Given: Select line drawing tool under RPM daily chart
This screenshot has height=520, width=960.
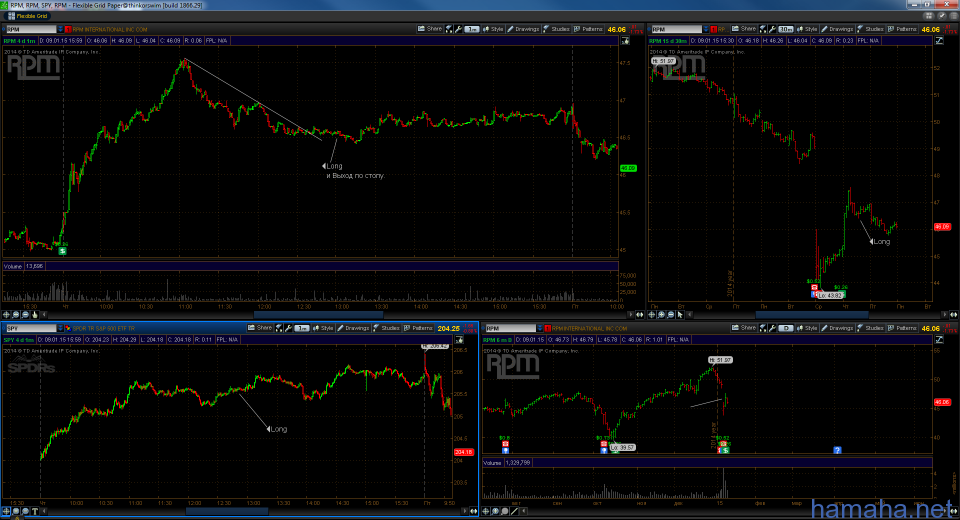Looking at the screenshot, I should [514, 511].
